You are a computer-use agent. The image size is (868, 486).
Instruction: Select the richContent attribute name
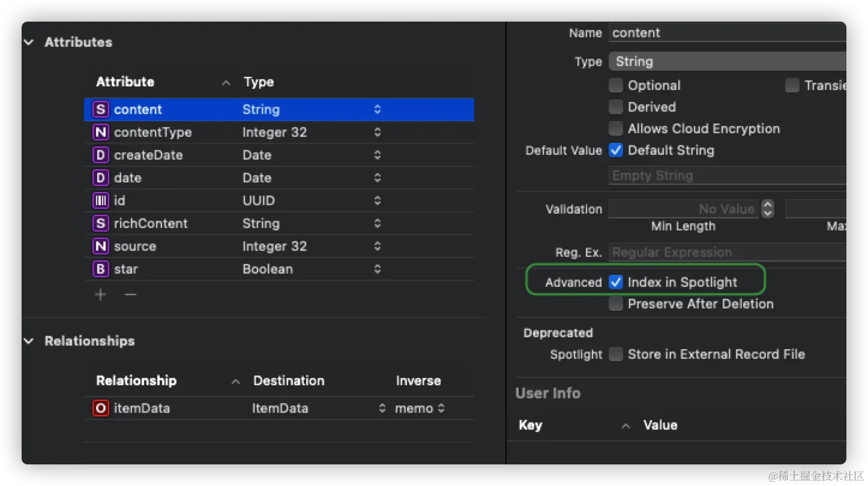[151, 223]
